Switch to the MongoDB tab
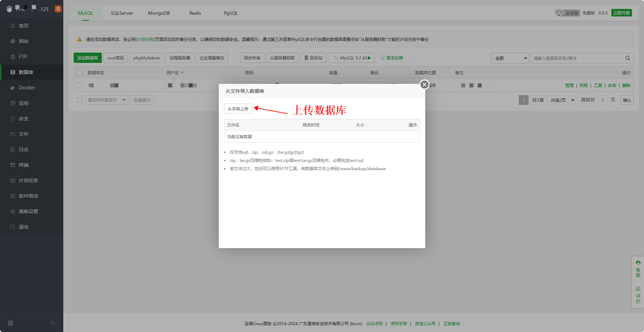The image size is (644, 332). pyautogui.click(x=159, y=13)
